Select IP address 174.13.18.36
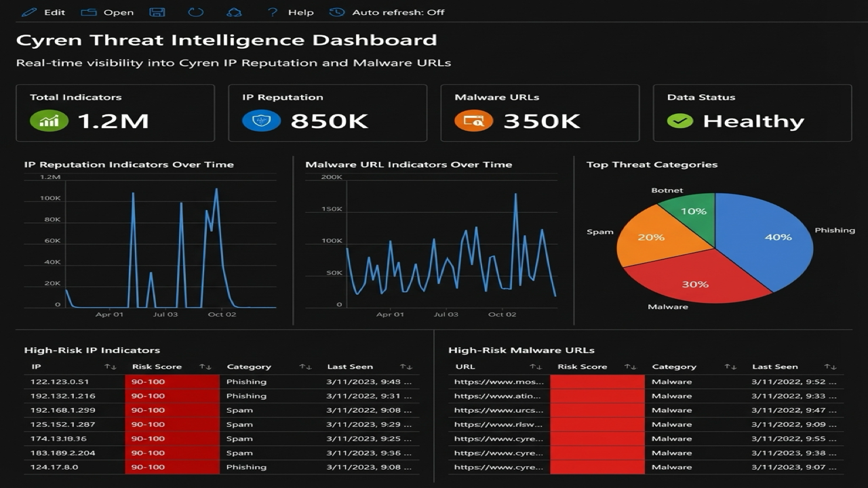This screenshot has width=868, height=488. tap(58, 439)
